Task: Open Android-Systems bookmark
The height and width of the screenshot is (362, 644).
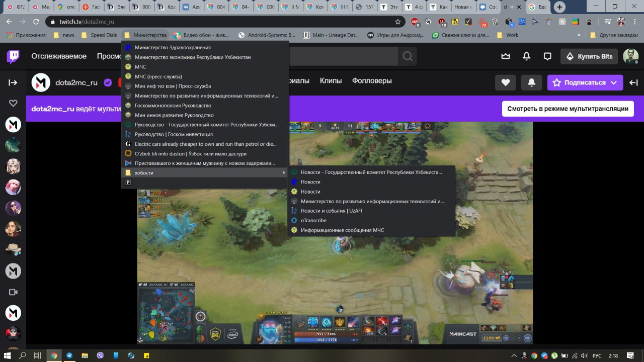Action: (x=267, y=35)
